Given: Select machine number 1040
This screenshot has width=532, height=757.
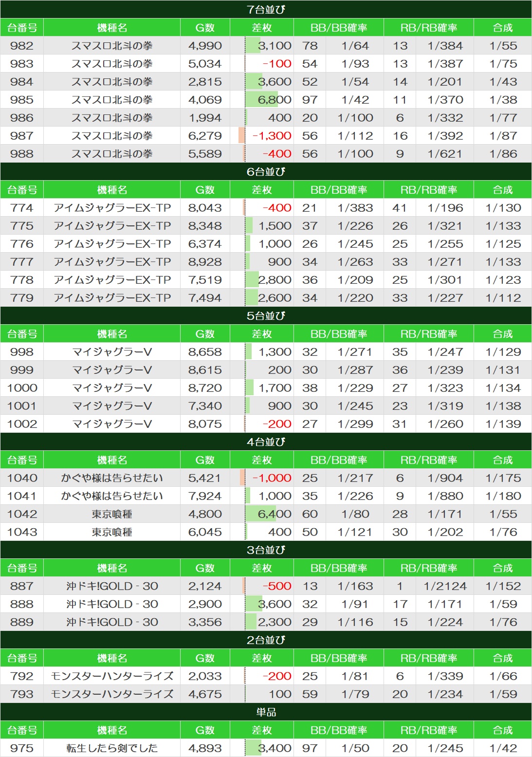Looking at the screenshot, I should click(x=22, y=478).
